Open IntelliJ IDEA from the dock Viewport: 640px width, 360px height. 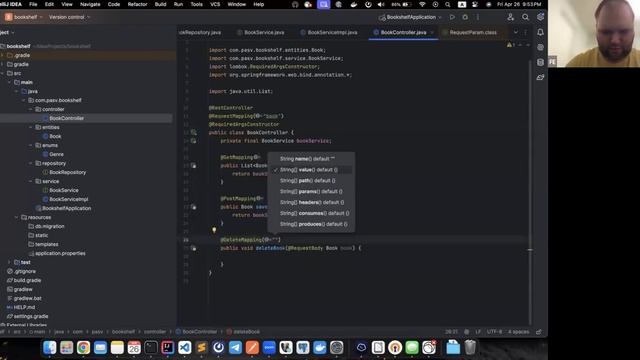pos(167,347)
